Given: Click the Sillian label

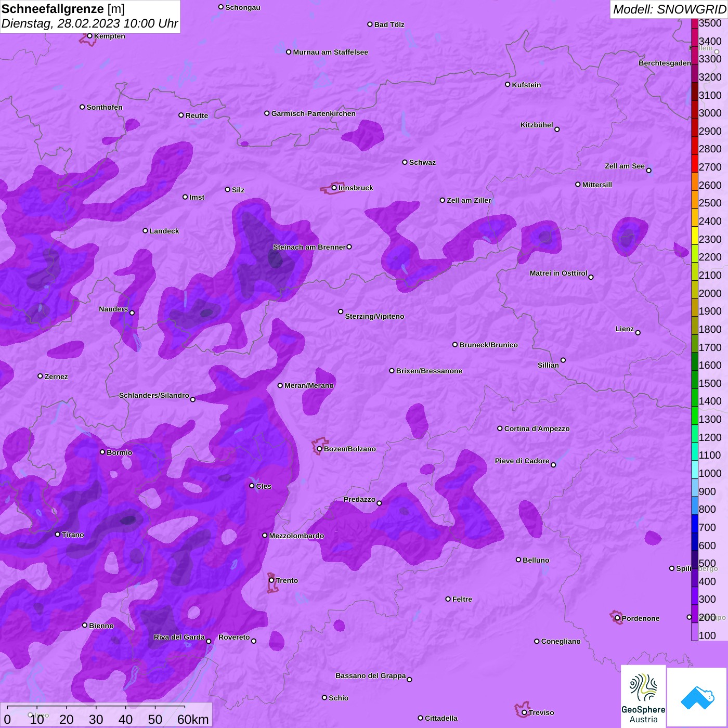Looking at the screenshot, I should (x=548, y=365).
